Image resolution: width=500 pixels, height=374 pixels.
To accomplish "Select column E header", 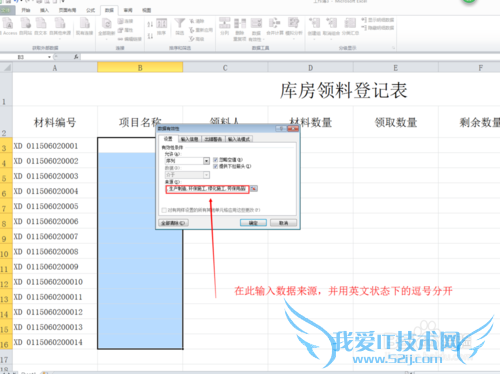I will pyautogui.click(x=396, y=68).
